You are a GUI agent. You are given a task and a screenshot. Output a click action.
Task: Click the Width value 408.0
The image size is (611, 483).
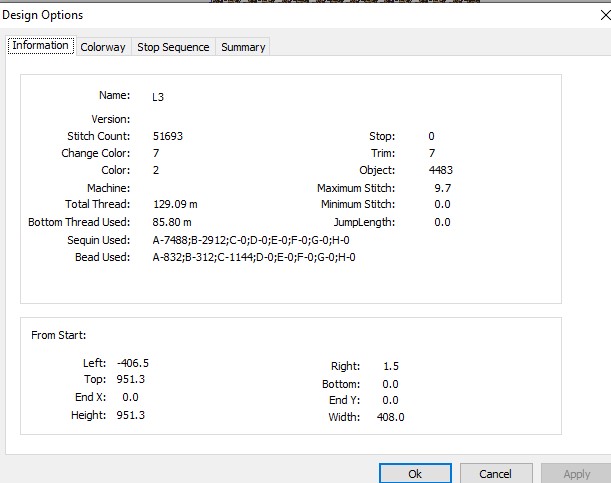pyautogui.click(x=390, y=417)
